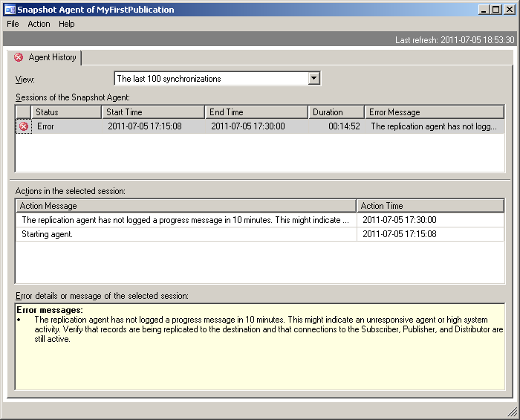The width and height of the screenshot is (520, 420).
Task: Click the 'Last refresh: 2011-07-05 18:53:30' text
Action: [455, 40]
